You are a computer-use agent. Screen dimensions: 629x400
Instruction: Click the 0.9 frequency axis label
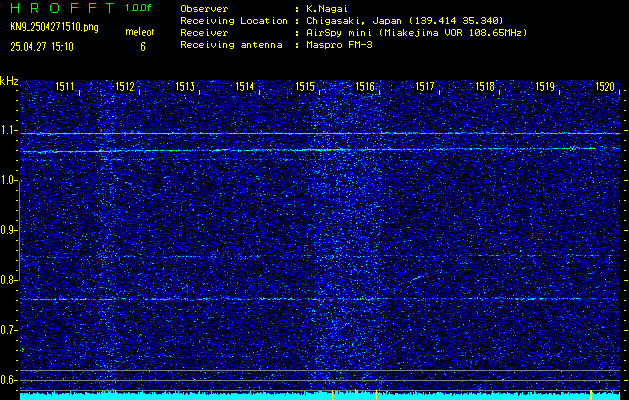point(8,230)
